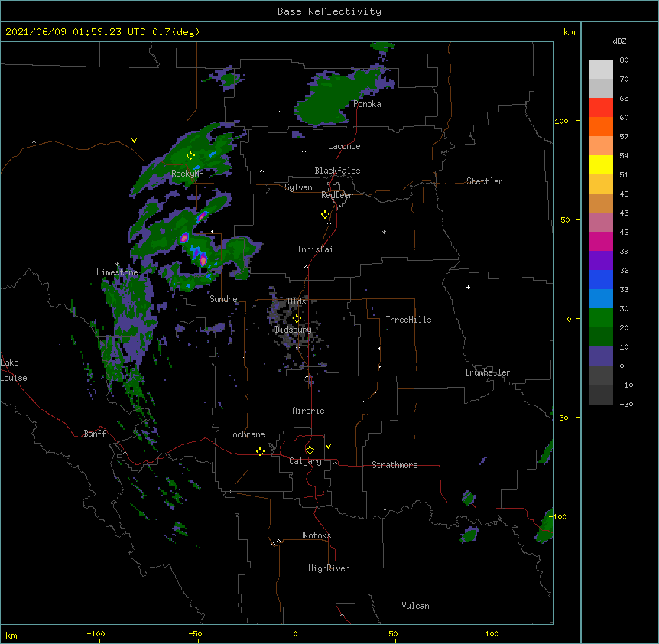Pick the lightest gray 70-80 dBZ legend swatch

[601, 70]
